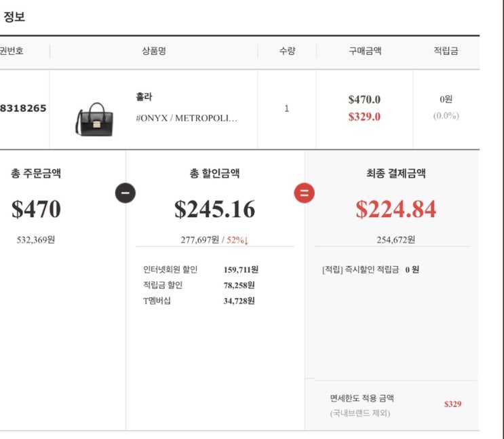Click the 면세한도 적용 금액 label

pos(362,398)
